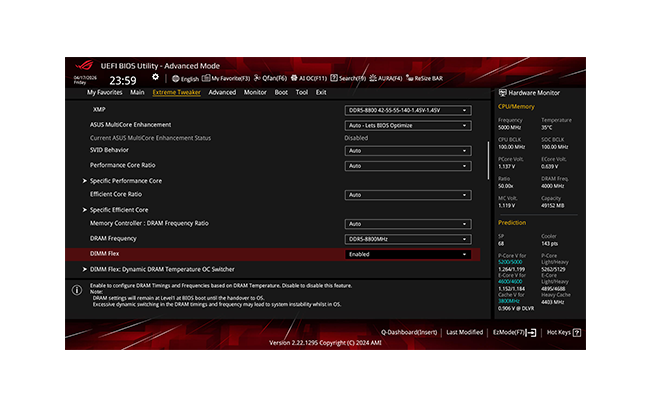Expand Specific Efficient Core submenu

115,210
